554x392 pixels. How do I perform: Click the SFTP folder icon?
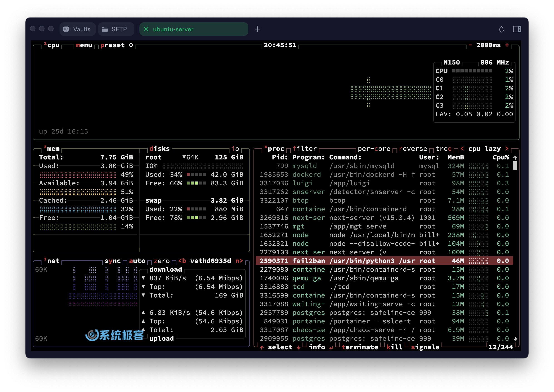pos(105,30)
